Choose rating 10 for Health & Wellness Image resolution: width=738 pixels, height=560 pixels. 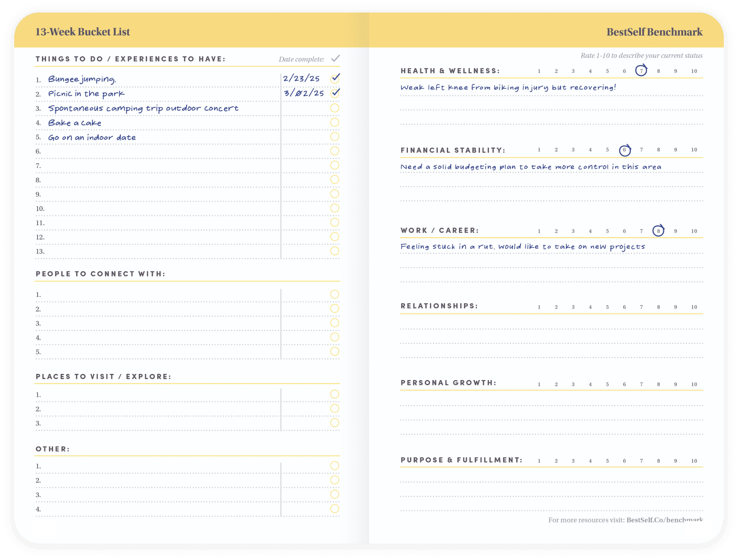pos(694,71)
